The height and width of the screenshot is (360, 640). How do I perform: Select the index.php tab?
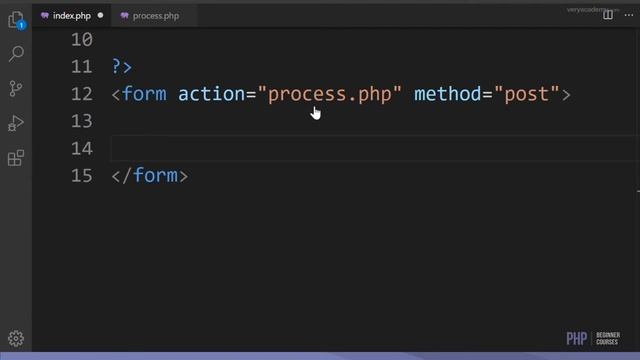[x=71, y=16]
